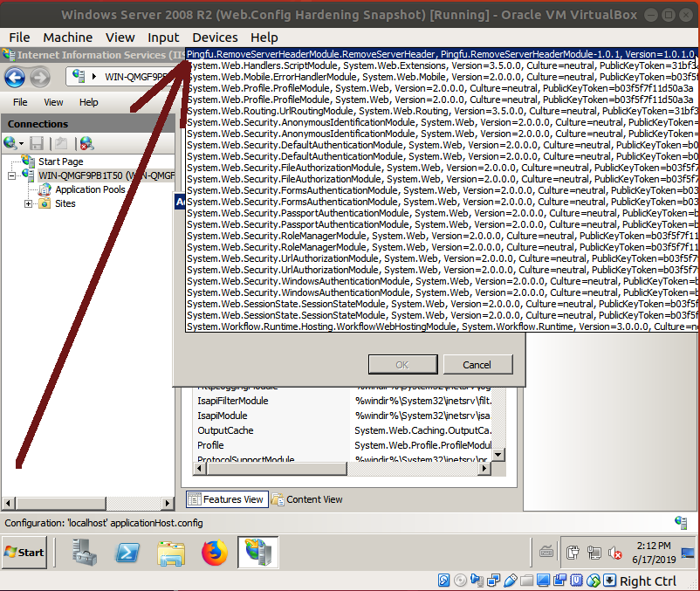Click the Cancel button in the dialog

coord(477,365)
